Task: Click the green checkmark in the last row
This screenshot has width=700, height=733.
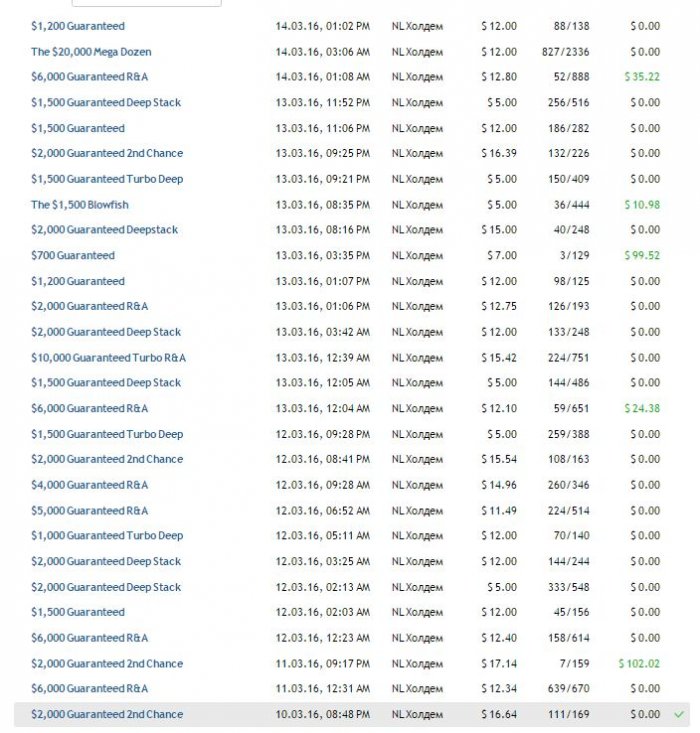Action: (x=679, y=714)
